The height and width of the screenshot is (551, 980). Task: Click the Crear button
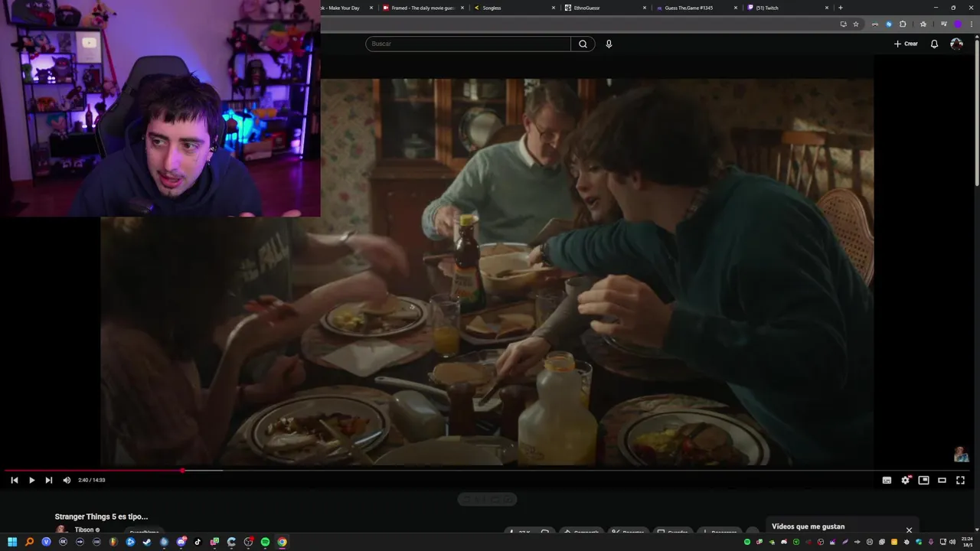[906, 44]
